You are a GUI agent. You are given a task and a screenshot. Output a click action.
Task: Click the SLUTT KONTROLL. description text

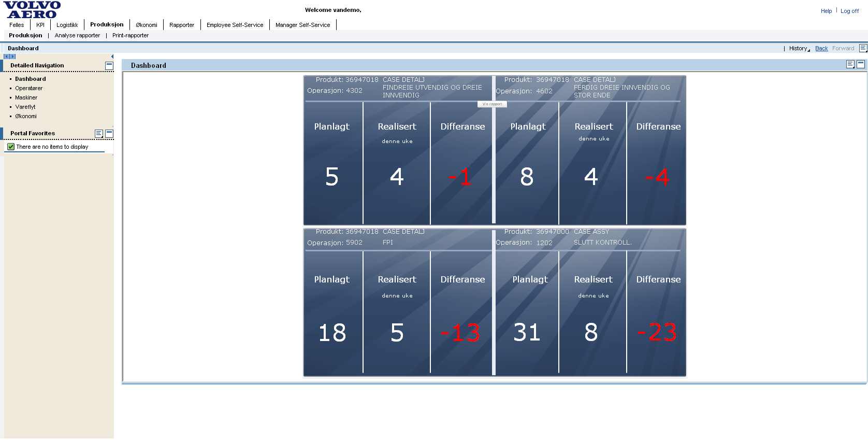[603, 243]
